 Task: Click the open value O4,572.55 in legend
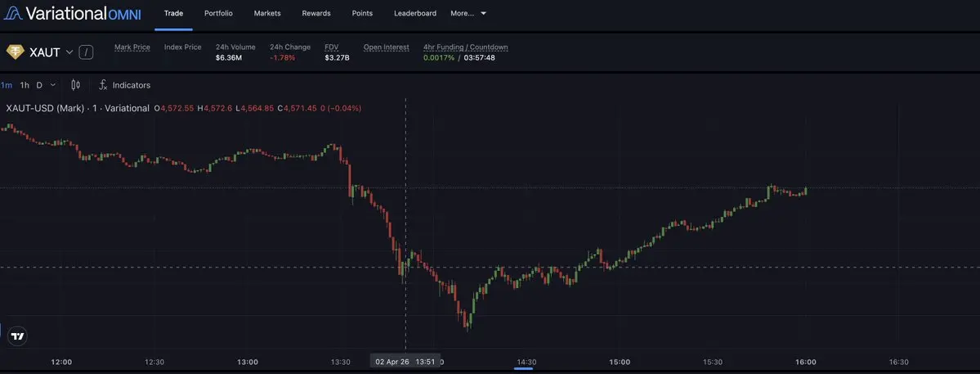174,108
